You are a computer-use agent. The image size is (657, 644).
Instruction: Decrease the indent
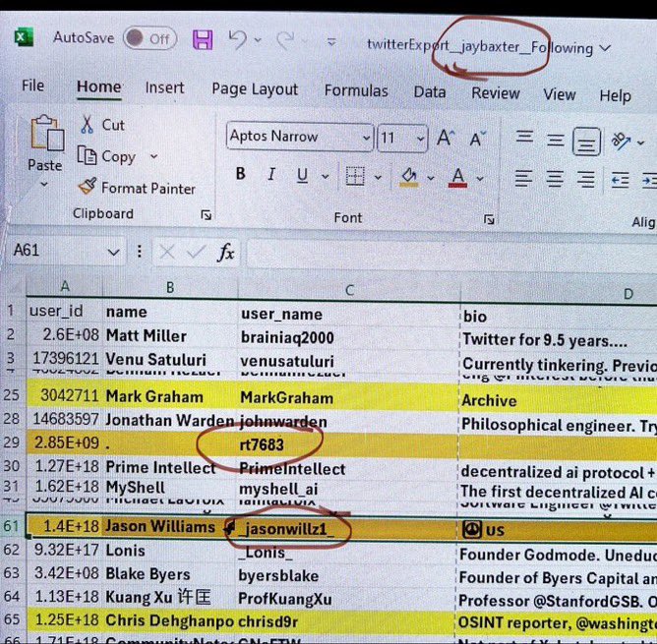[620, 181]
